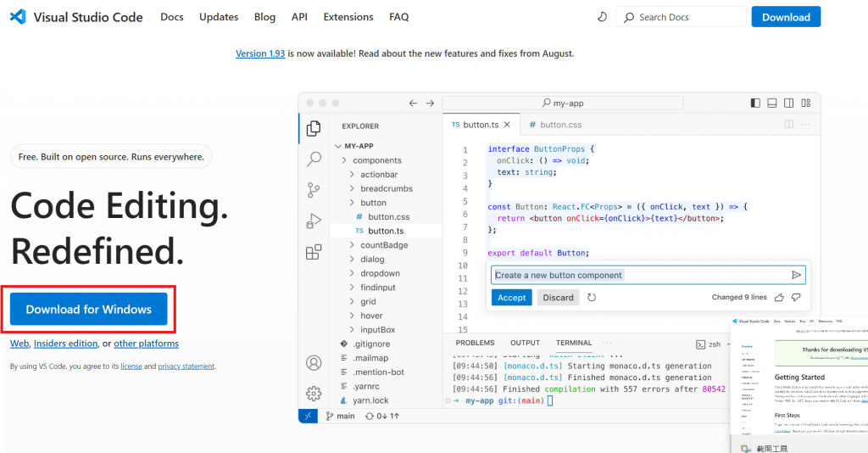This screenshot has height=453, width=868.
Task: Close the button.ts tab
Action: 507,125
